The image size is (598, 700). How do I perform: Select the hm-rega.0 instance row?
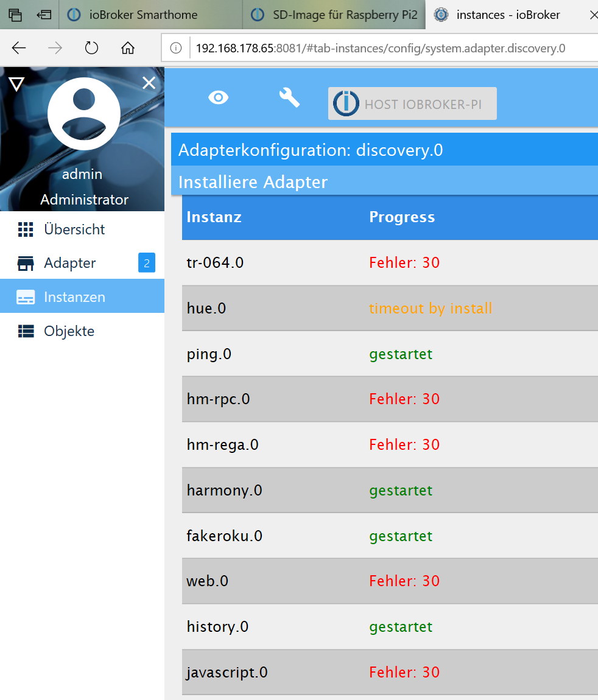(390, 444)
